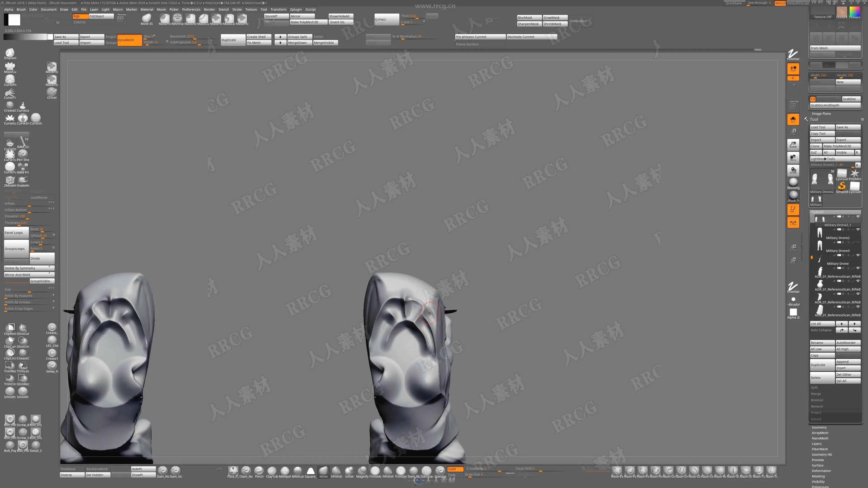Image resolution: width=868 pixels, height=488 pixels.
Task: Select the TrimDynamic brush
Action: tap(401, 471)
